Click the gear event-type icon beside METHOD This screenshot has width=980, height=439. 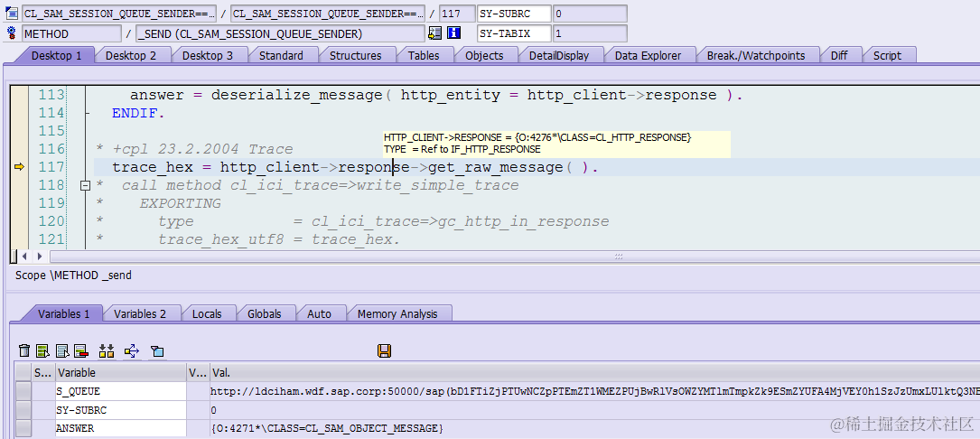click(11, 33)
